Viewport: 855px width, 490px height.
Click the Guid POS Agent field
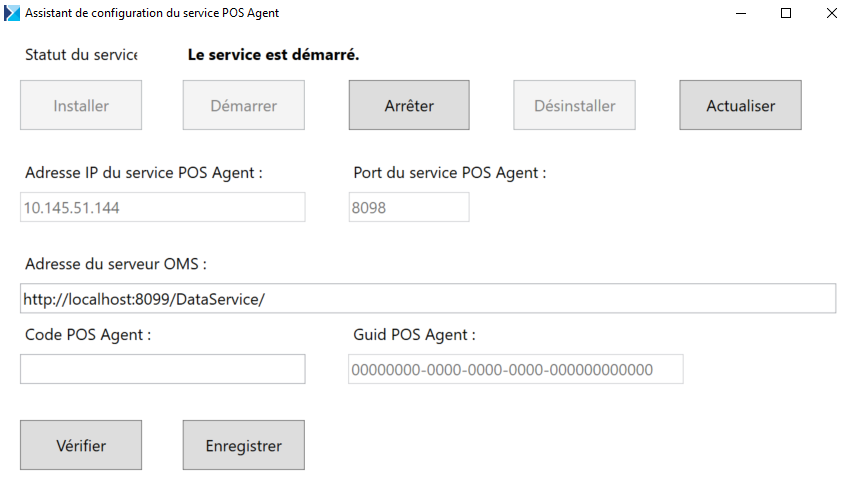[516, 369]
